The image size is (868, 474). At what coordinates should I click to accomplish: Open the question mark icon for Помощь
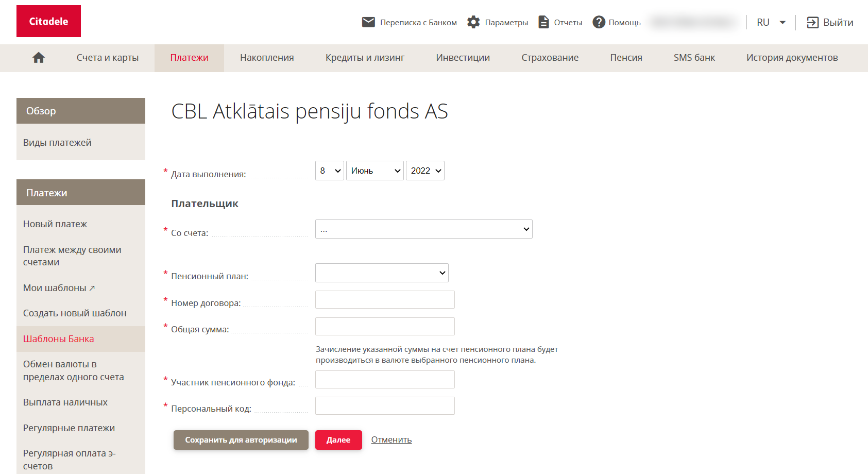point(599,22)
